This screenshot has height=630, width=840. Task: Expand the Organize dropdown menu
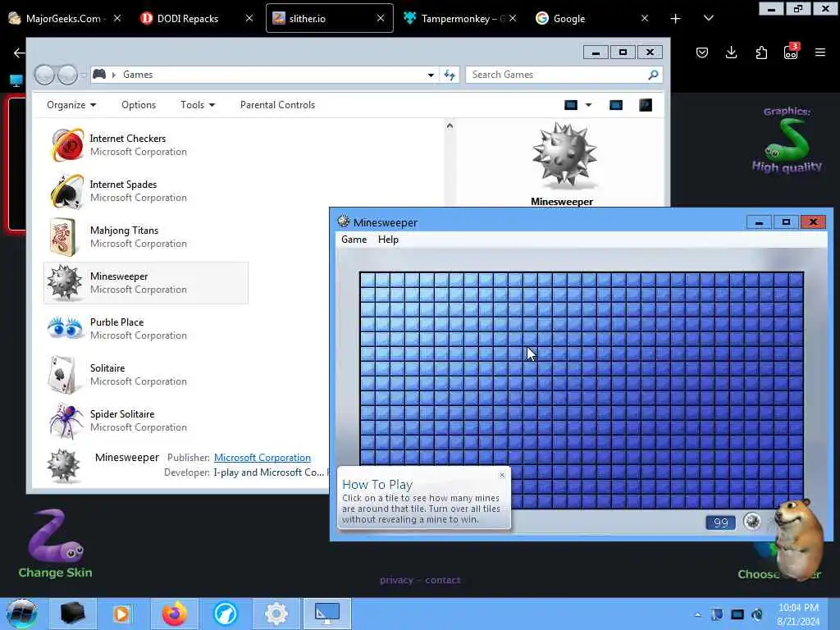71,105
